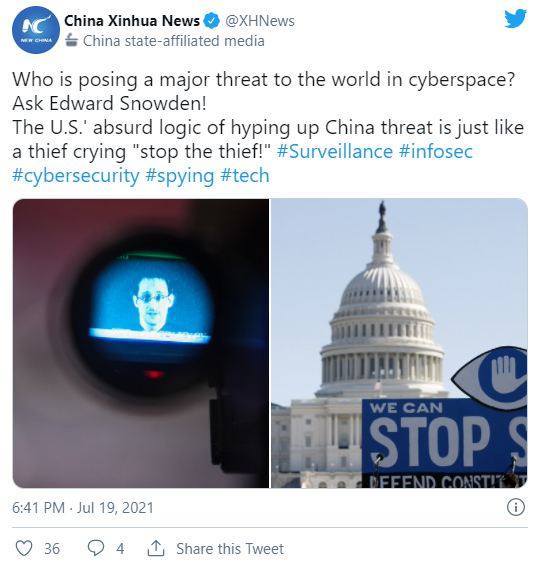The height and width of the screenshot is (564, 538).
Task: Click the state-affiliated media podium icon
Action: click(72, 40)
